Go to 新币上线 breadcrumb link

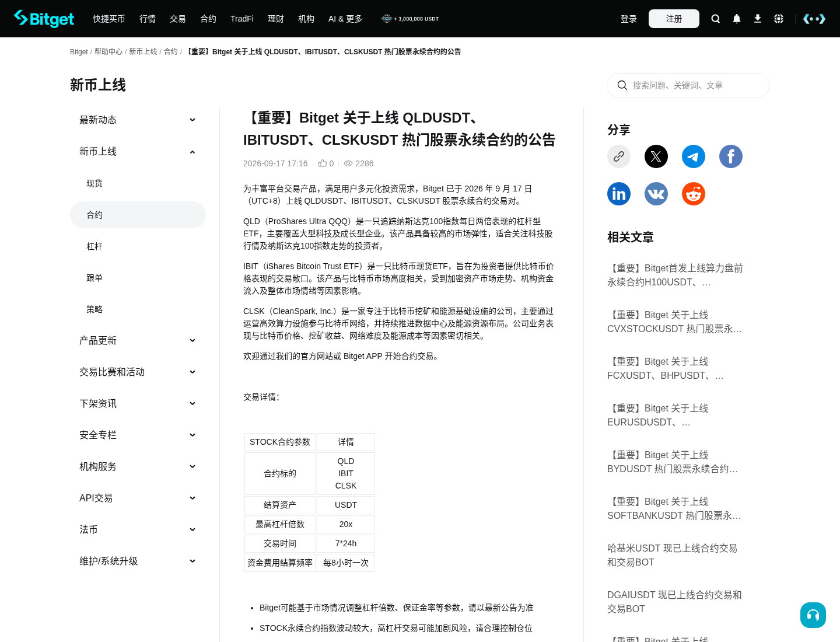[x=143, y=52]
